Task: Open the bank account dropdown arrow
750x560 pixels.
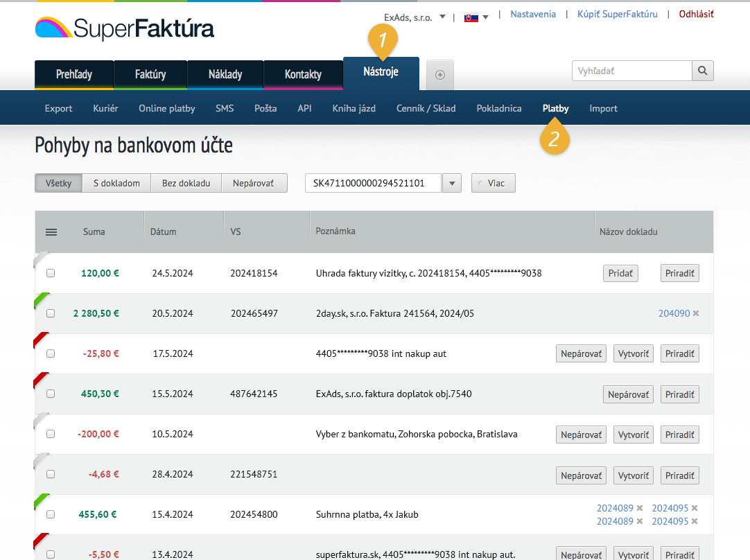Action: pyautogui.click(x=452, y=183)
